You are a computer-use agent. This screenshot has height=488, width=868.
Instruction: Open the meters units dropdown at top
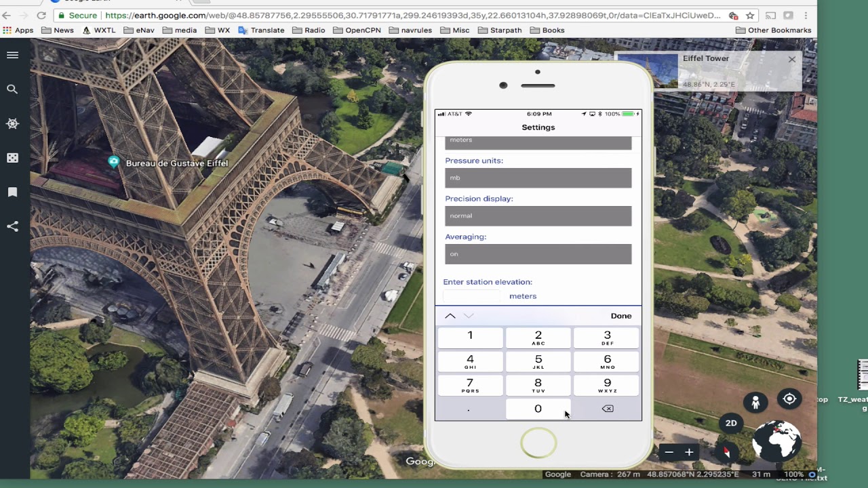[x=538, y=142]
